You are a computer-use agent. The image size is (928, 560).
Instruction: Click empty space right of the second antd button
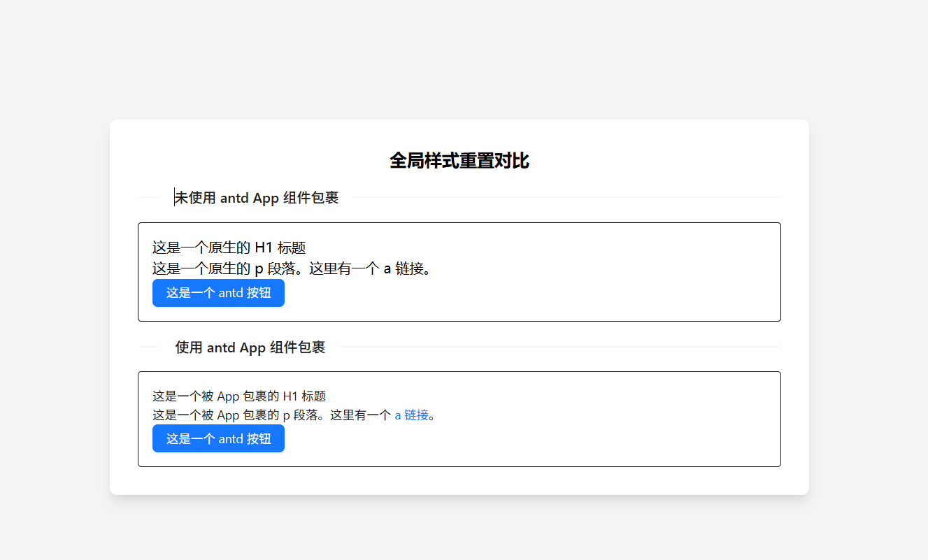click(490, 439)
